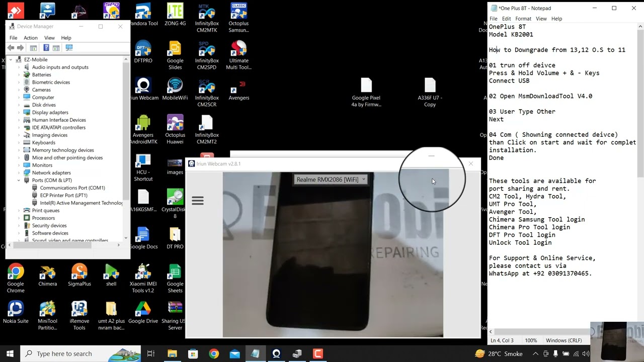Open Google Pixel 4a firmware file
The width and height of the screenshot is (644, 362).
(366, 93)
